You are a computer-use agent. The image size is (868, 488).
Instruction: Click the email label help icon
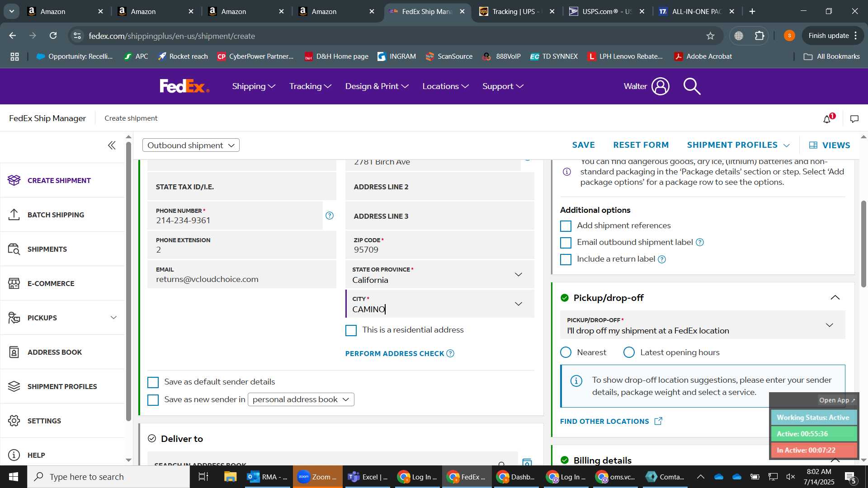pyautogui.click(x=700, y=242)
